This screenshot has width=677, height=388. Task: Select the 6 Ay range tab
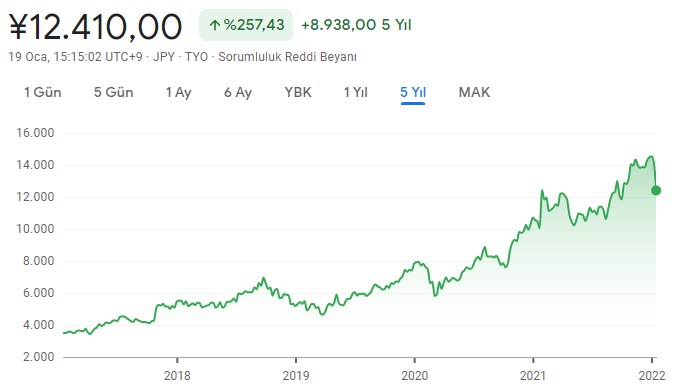238,92
